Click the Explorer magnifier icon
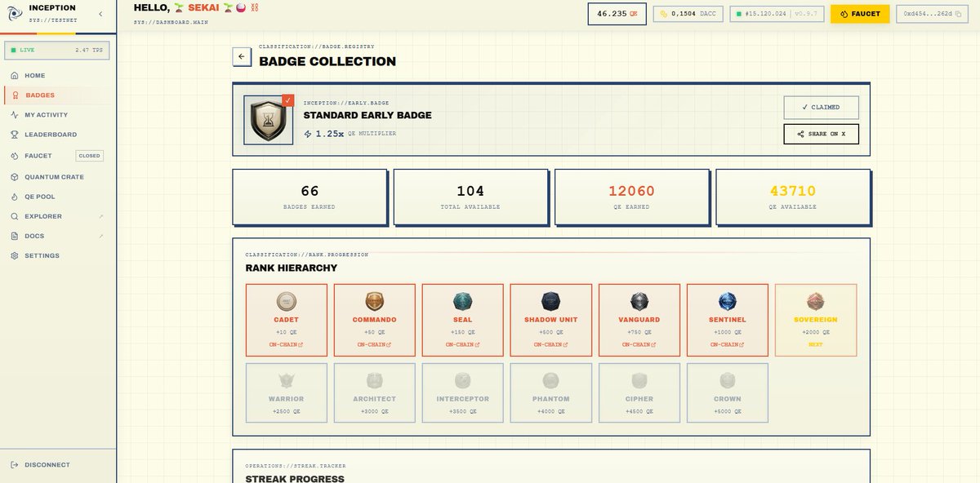980x483 pixels. 15,216
